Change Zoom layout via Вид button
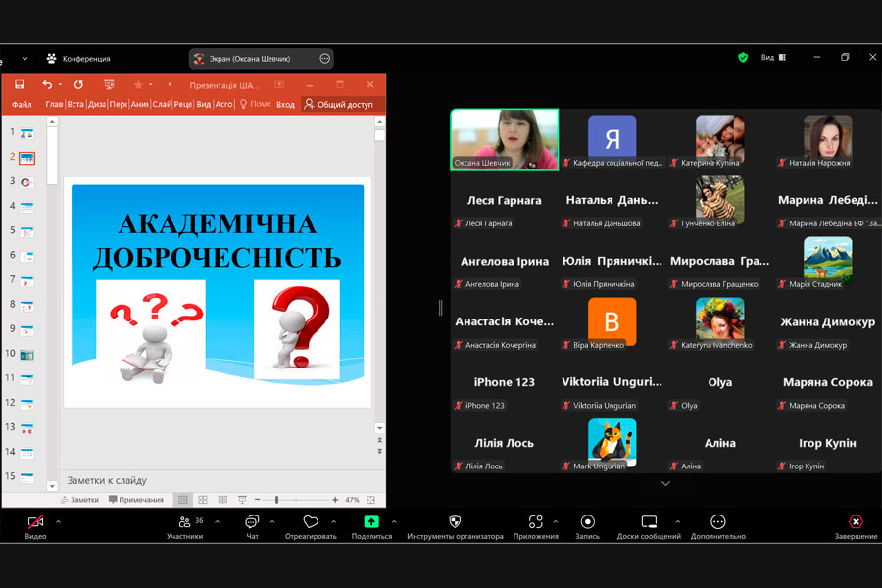 coord(773,58)
